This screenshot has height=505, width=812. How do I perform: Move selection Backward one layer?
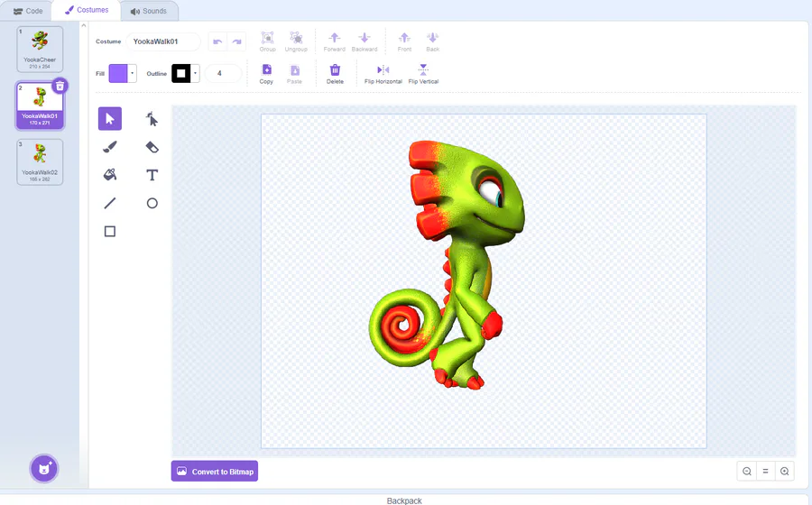pos(364,41)
